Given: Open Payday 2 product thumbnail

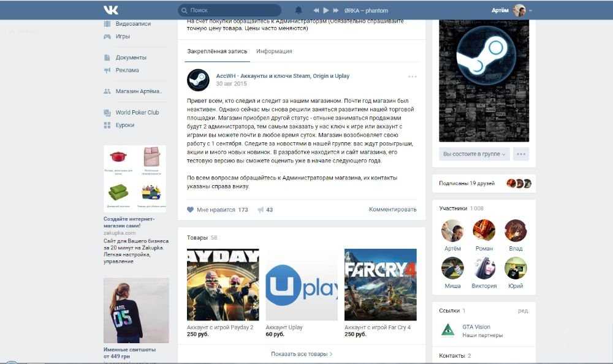Looking at the screenshot, I should (223, 284).
